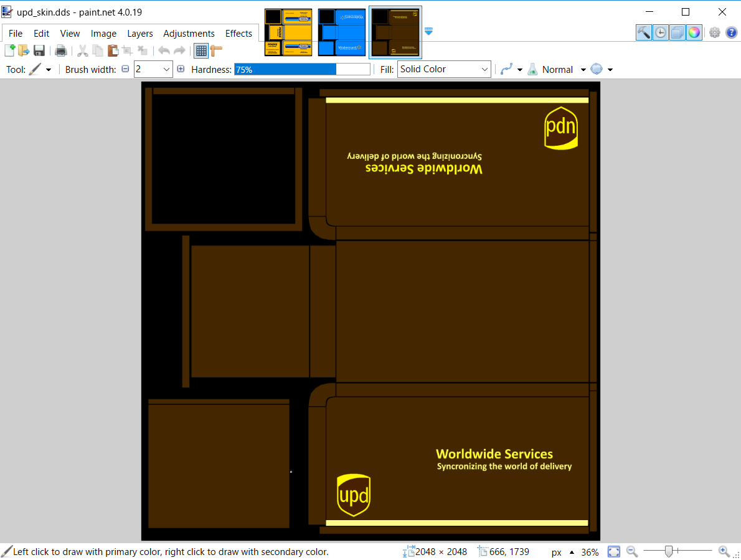Click the upd shield logo on the canvas
Image resolution: width=741 pixels, height=560 pixels.
pyautogui.click(x=354, y=495)
